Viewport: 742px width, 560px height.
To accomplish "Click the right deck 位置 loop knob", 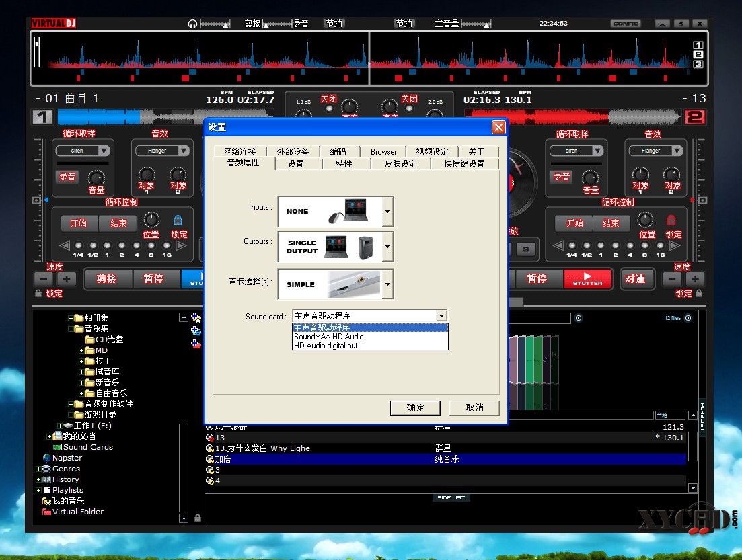I will [645, 219].
